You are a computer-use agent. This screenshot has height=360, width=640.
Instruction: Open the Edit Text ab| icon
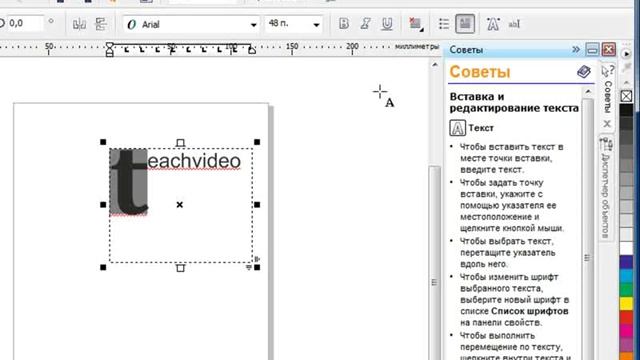pos(514,24)
